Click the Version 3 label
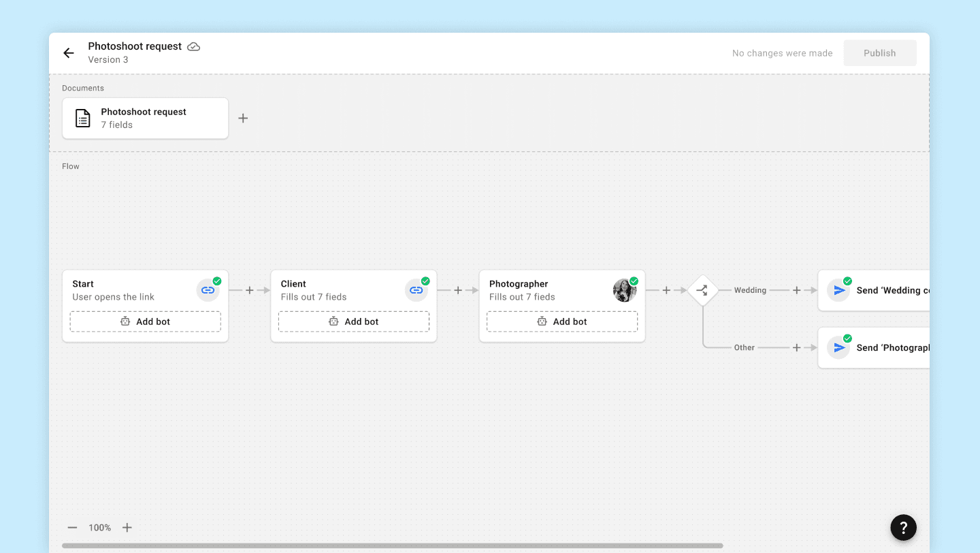 pyautogui.click(x=108, y=60)
